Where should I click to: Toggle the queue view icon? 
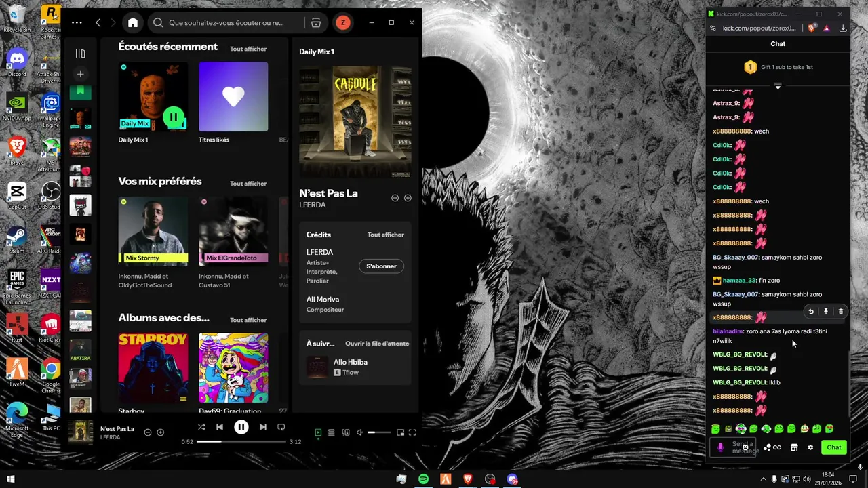click(332, 432)
